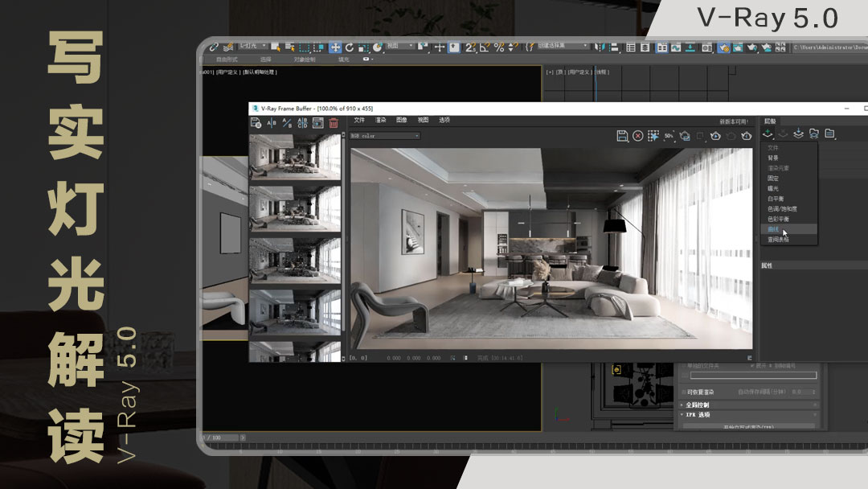Open the 文件 menu in frame buffer
868x489 pixels.
click(359, 120)
